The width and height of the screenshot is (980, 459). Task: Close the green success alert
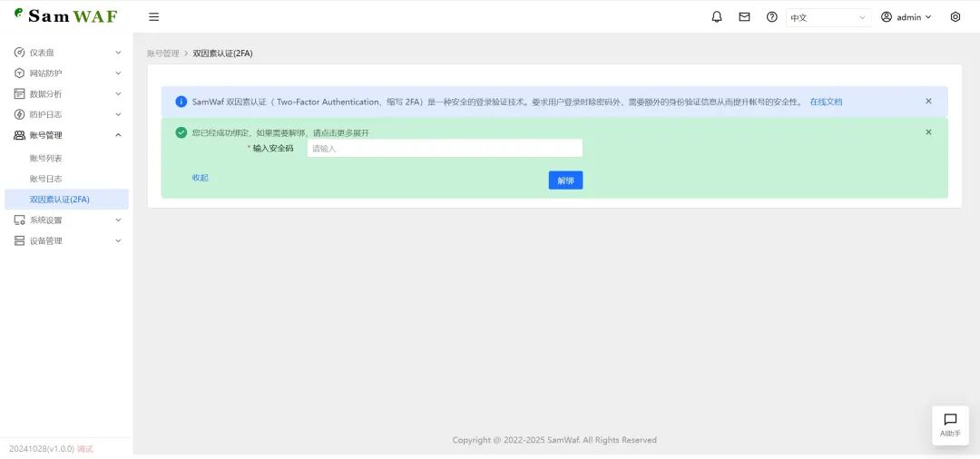[928, 132]
